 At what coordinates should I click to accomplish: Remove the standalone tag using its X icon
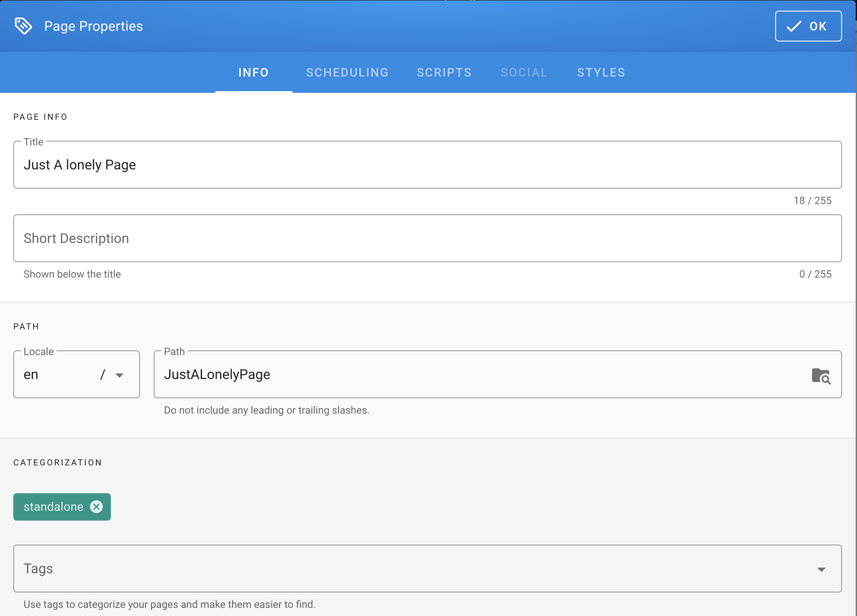(x=97, y=507)
